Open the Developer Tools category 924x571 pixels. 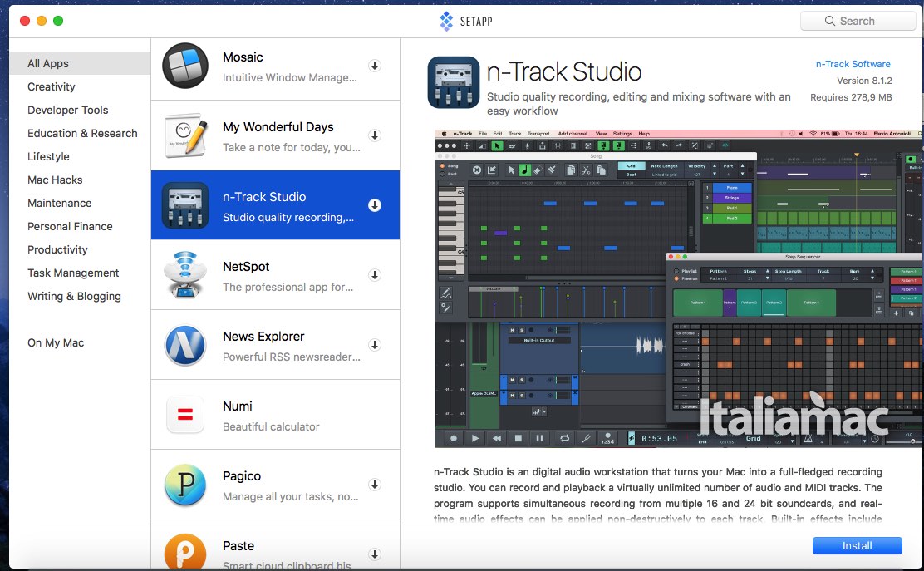click(68, 111)
